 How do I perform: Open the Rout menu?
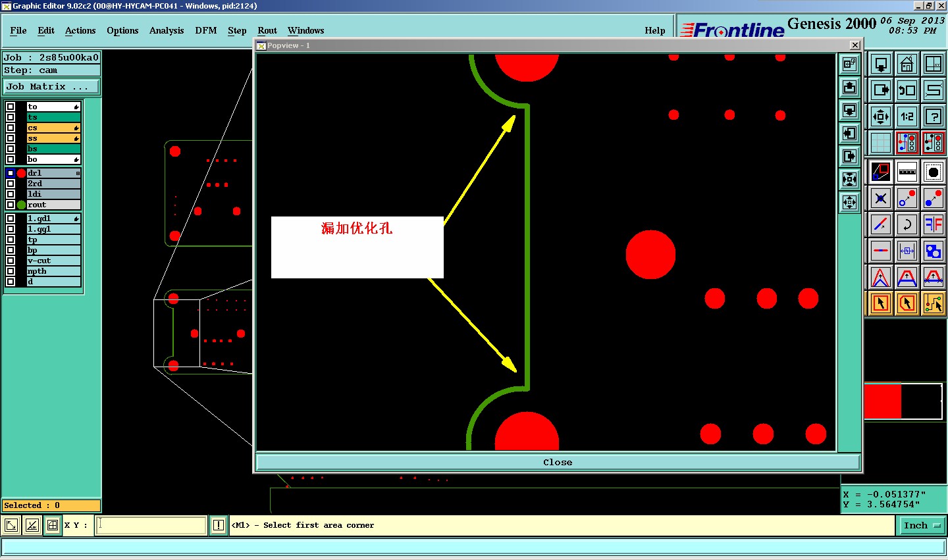click(x=267, y=30)
